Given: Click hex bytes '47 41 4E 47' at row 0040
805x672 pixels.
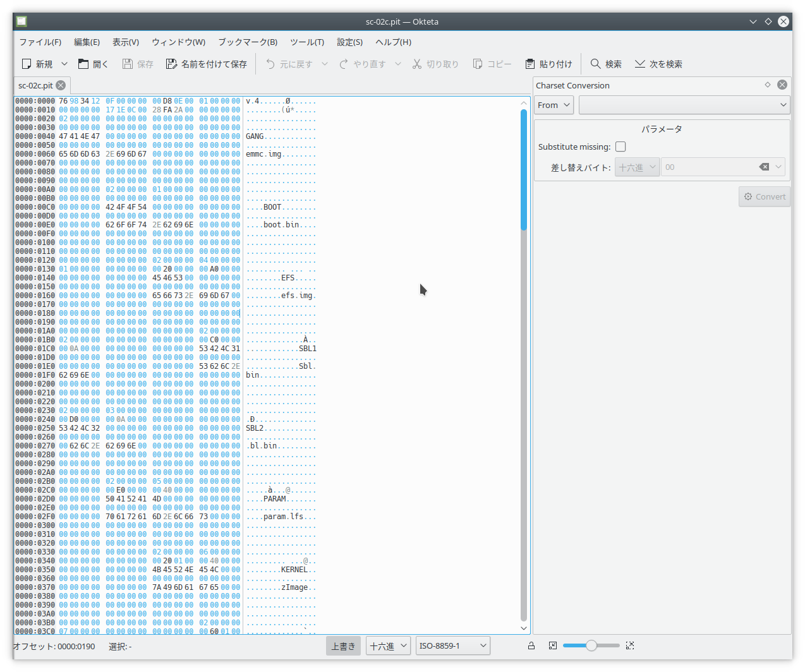Looking at the screenshot, I should coord(79,136).
